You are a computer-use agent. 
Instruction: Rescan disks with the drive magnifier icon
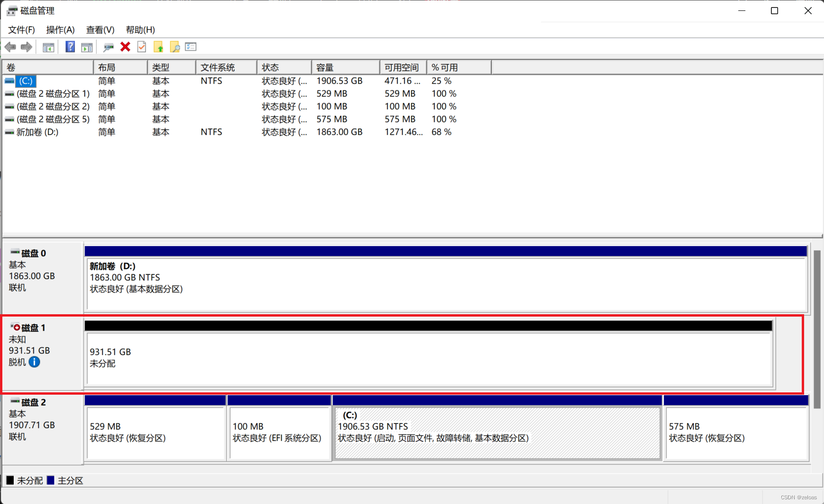[x=108, y=46]
